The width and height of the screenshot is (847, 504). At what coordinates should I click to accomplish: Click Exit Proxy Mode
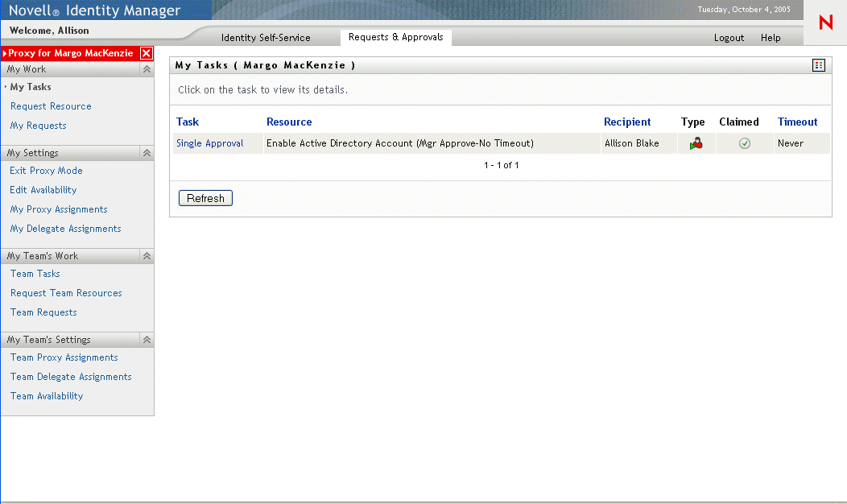coord(46,171)
